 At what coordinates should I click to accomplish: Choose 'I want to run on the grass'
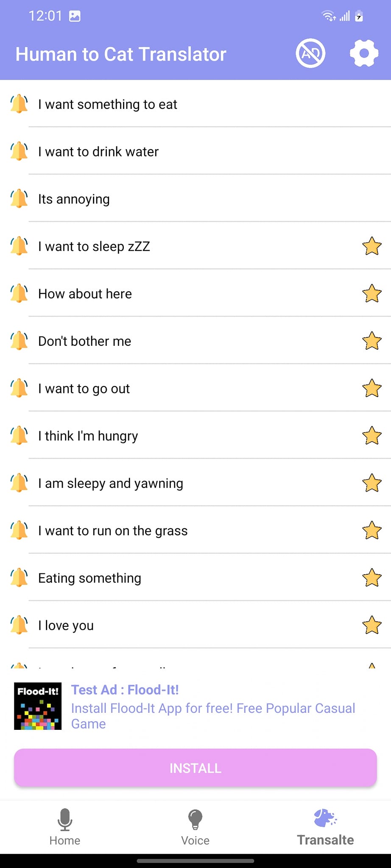(113, 531)
